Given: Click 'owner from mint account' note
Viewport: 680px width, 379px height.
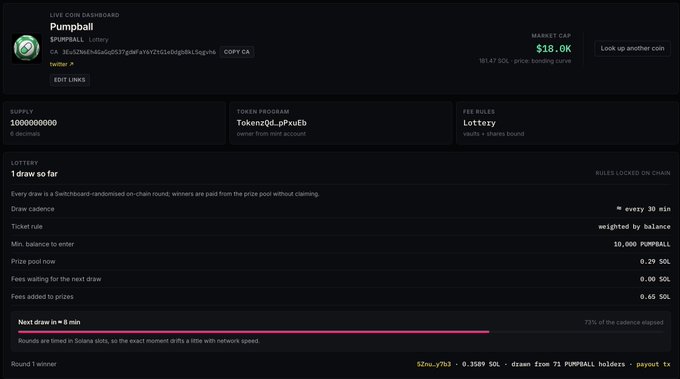Looking at the screenshot, I should [271, 134].
